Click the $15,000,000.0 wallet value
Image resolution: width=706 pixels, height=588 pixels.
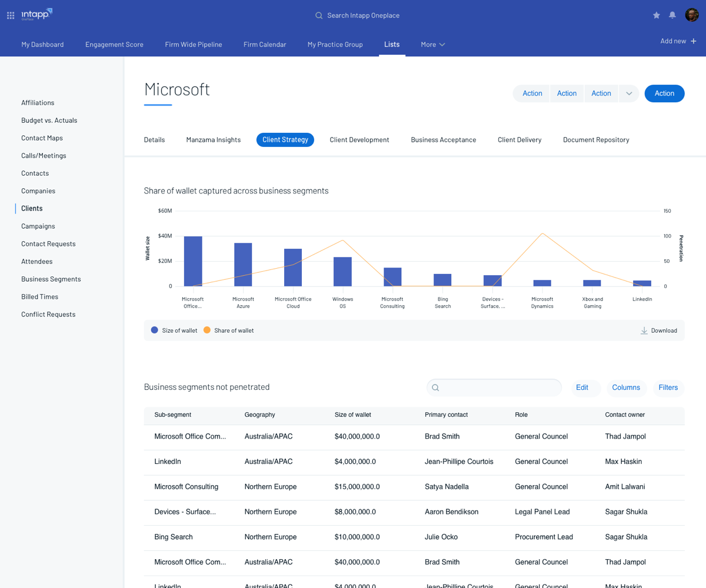357,487
